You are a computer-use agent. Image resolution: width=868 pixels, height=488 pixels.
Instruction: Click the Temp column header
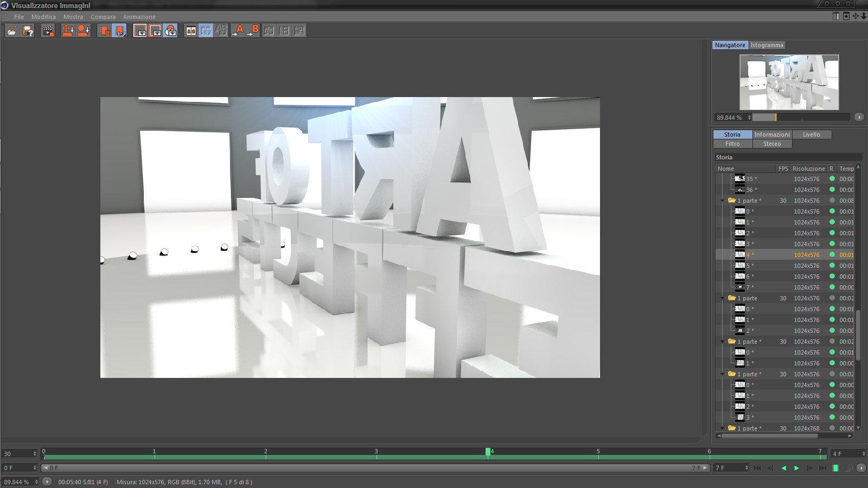click(846, 169)
